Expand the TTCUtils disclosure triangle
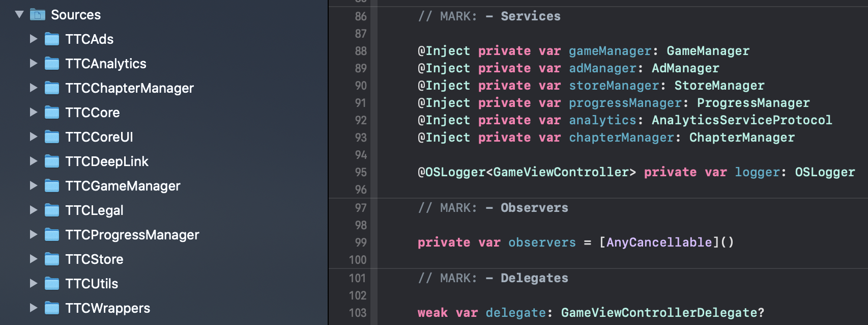Screen dimensions: 868x325 (34, 283)
